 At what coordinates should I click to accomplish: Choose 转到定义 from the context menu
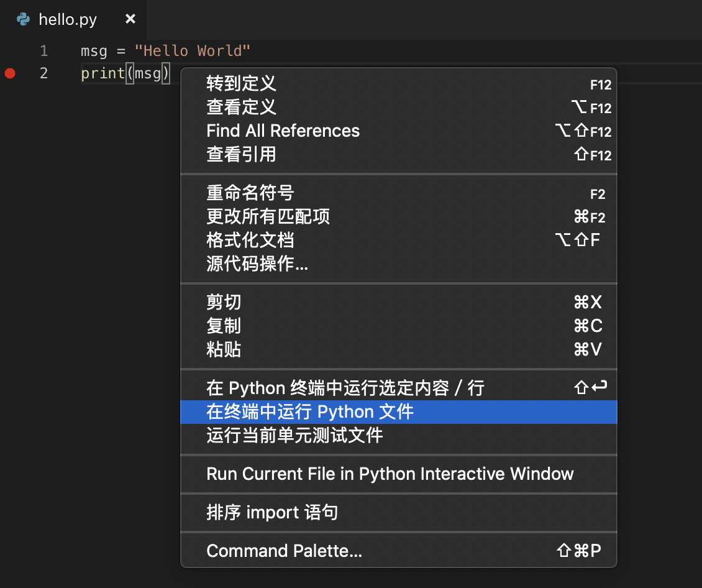pos(398,84)
